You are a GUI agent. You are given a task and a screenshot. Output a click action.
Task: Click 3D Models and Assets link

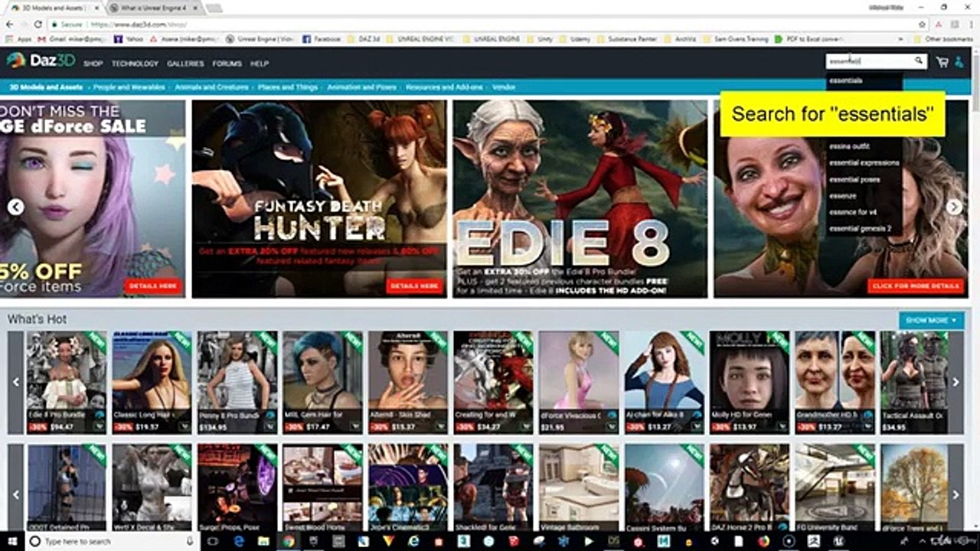[x=47, y=87]
